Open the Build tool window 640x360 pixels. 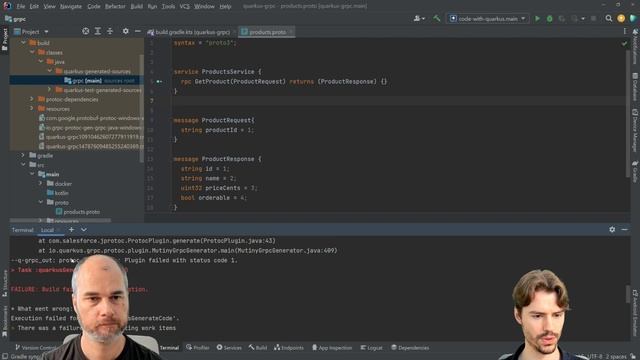click(x=258, y=348)
